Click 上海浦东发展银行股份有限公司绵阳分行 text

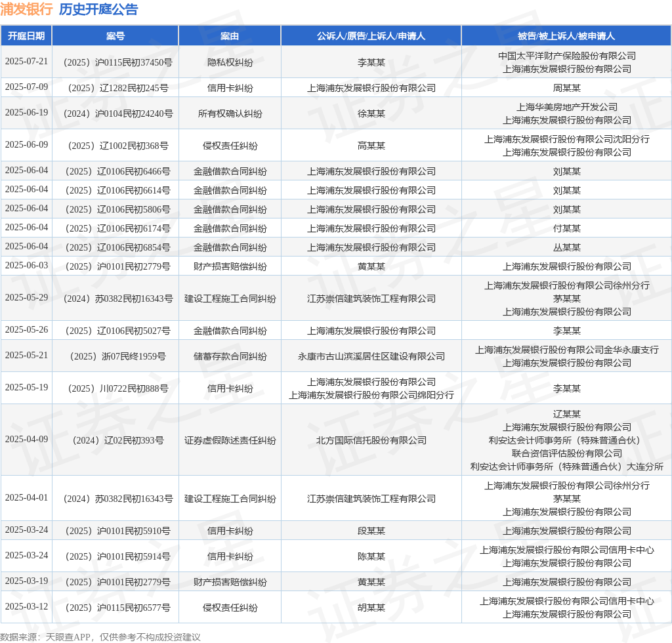(371, 396)
